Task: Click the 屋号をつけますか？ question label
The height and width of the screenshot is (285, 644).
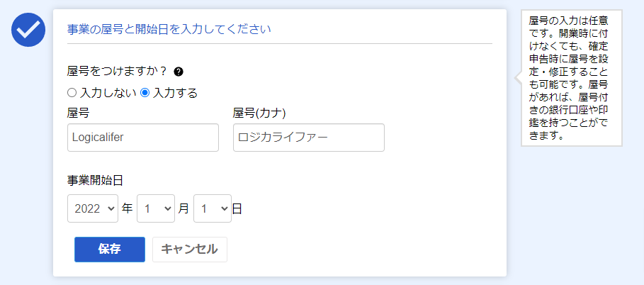Action: click(x=117, y=72)
